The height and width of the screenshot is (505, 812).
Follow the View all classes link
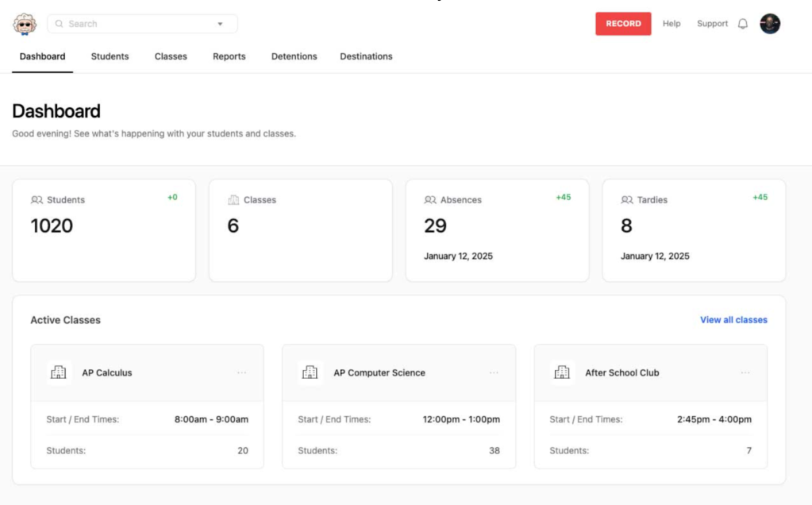coord(733,320)
